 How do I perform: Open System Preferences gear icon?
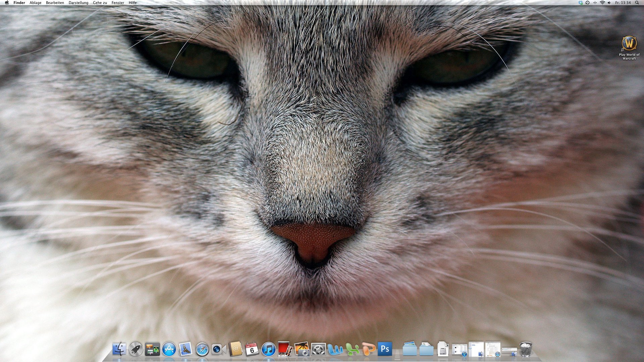(318, 349)
